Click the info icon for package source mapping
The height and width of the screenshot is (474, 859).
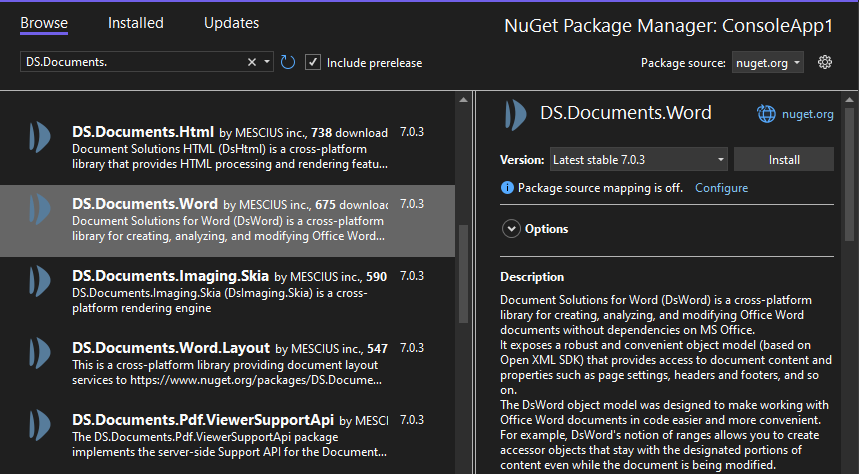click(507, 188)
